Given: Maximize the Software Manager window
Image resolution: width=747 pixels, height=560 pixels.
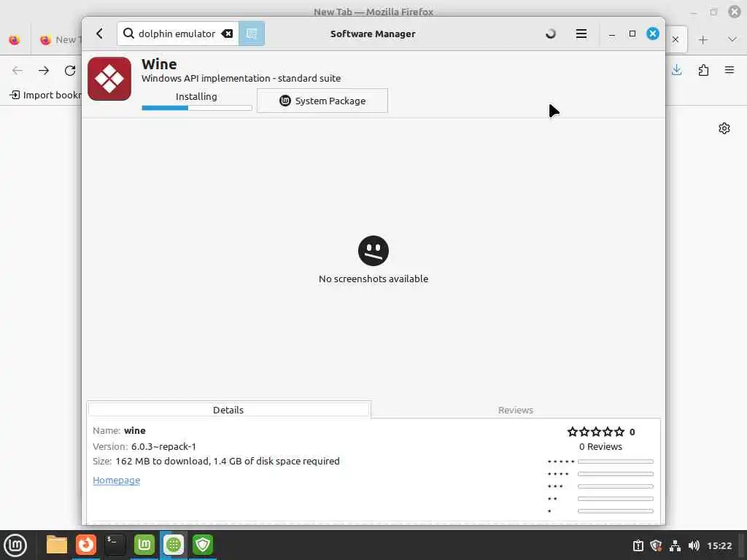Looking at the screenshot, I should (x=632, y=34).
